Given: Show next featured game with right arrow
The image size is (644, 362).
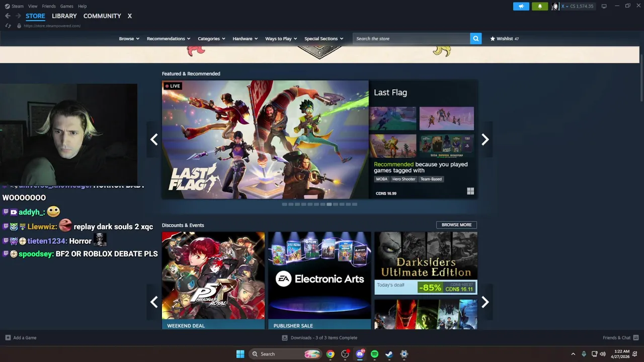Looking at the screenshot, I should coord(485,139).
